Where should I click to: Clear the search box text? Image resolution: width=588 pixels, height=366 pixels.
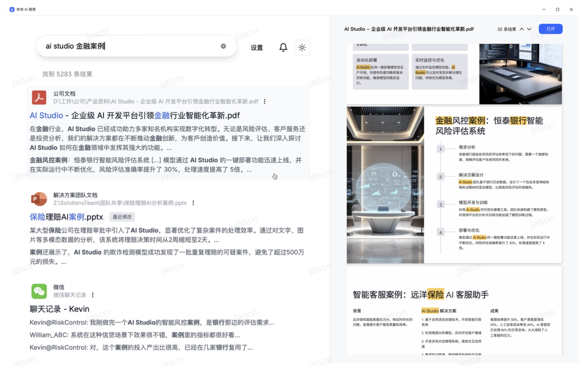point(223,46)
